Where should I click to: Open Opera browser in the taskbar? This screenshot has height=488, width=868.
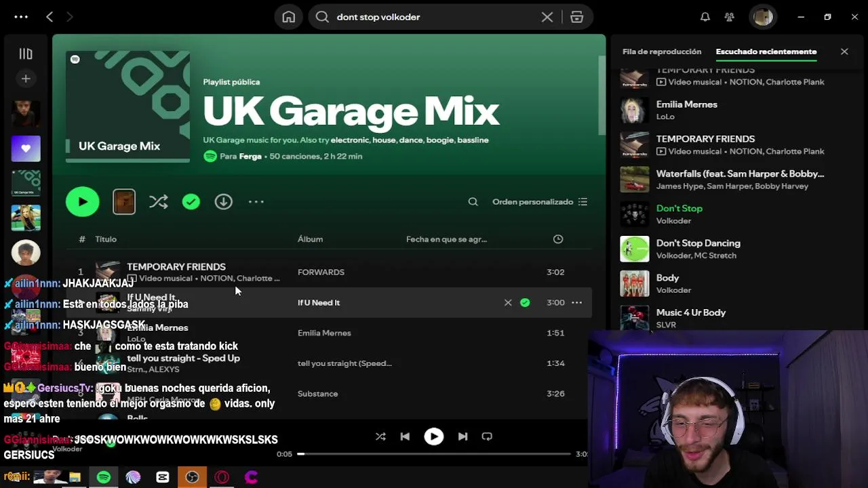222,477
